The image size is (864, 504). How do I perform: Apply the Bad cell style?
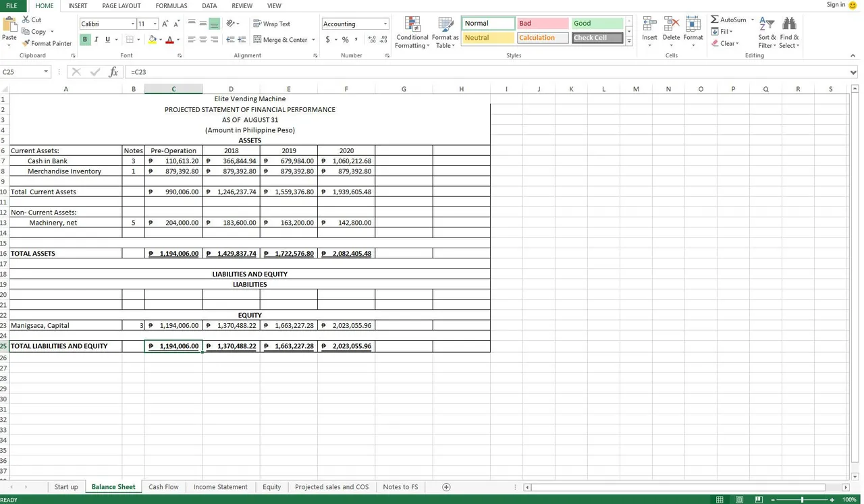(542, 24)
